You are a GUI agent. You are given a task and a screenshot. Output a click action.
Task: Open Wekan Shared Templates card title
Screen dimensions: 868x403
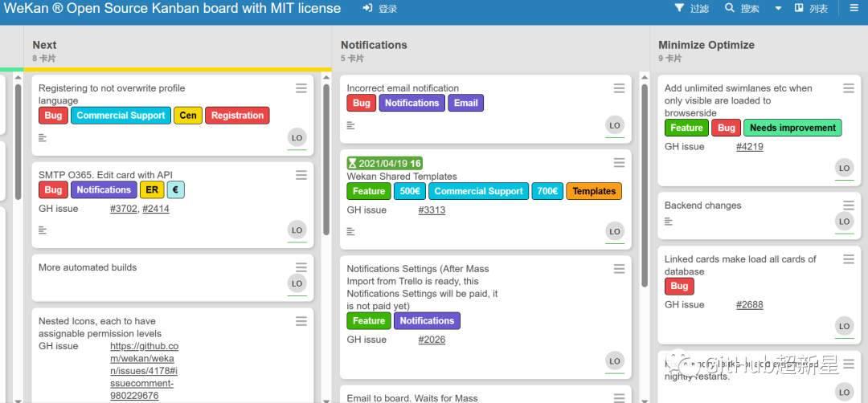tap(402, 177)
